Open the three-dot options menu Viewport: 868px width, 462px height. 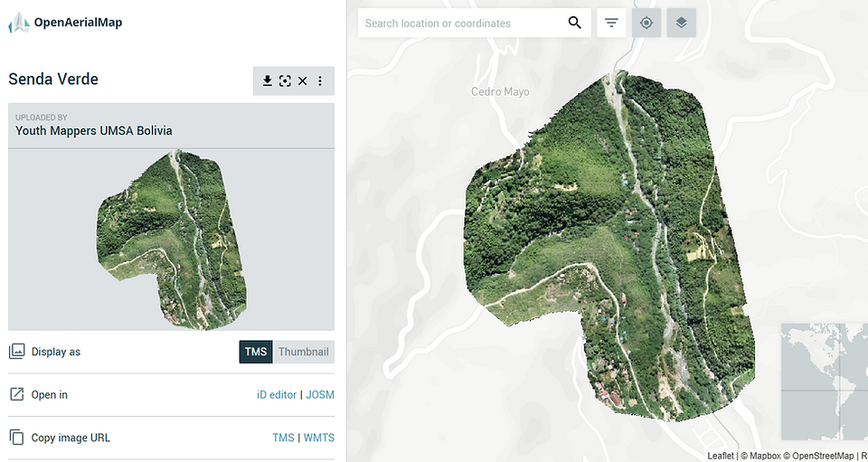320,81
